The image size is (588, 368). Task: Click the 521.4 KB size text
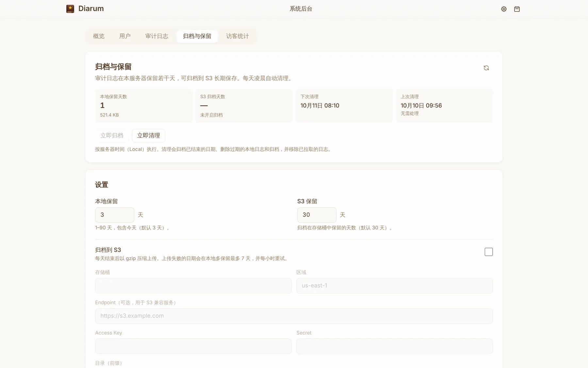(x=109, y=115)
